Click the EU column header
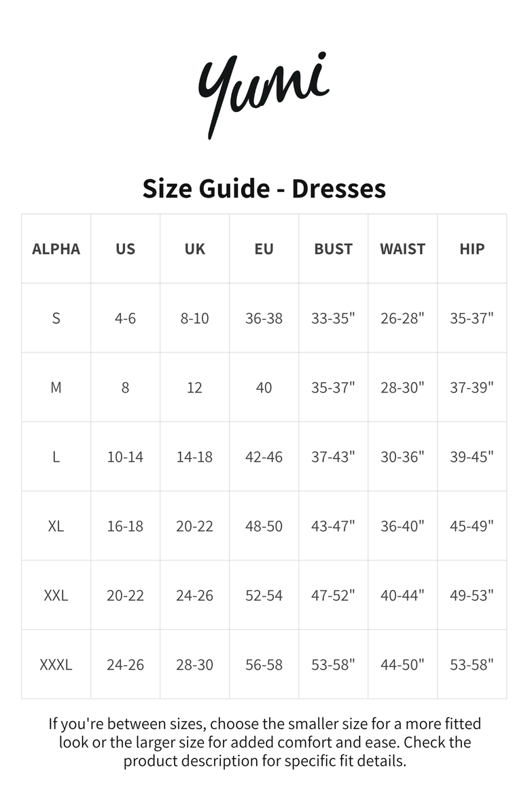This screenshot has height=812, width=530. tap(264, 249)
